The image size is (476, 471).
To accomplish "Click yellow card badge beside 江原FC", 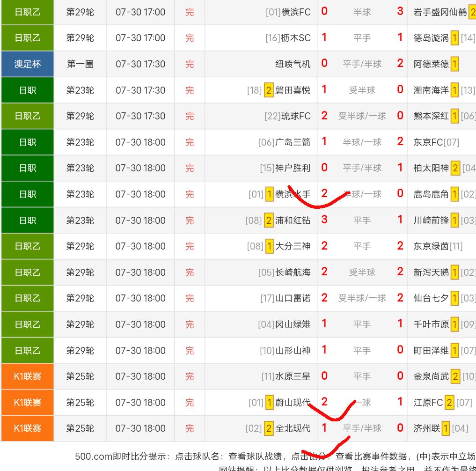I will 449,403.
